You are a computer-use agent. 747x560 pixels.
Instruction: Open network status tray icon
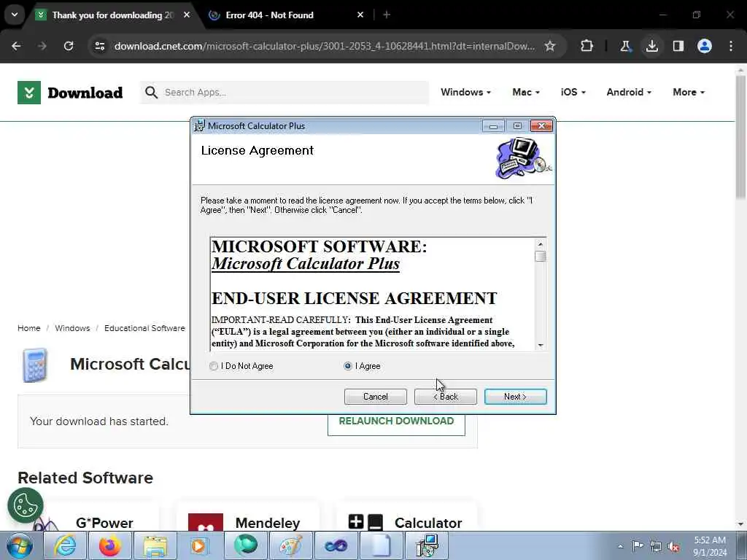coord(656,546)
